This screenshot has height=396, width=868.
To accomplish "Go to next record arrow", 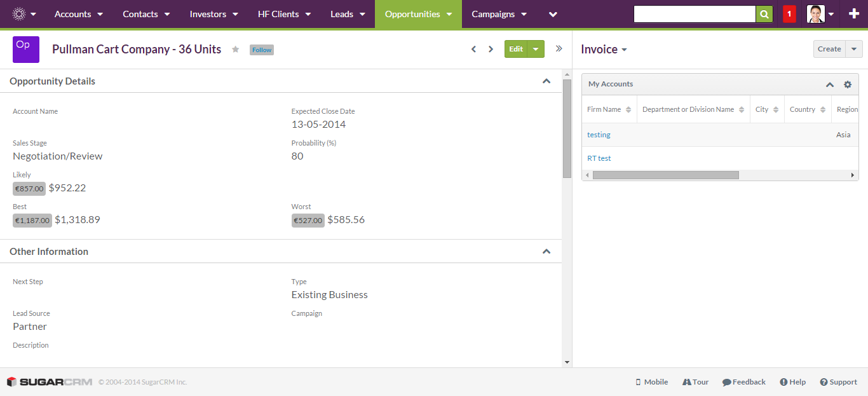I will click(491, 49).
